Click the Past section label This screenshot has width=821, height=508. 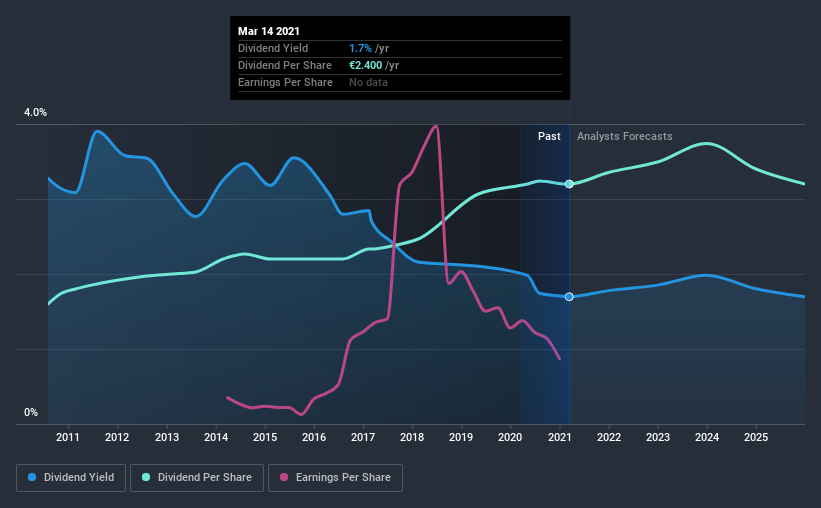click(x=549, y=136)
